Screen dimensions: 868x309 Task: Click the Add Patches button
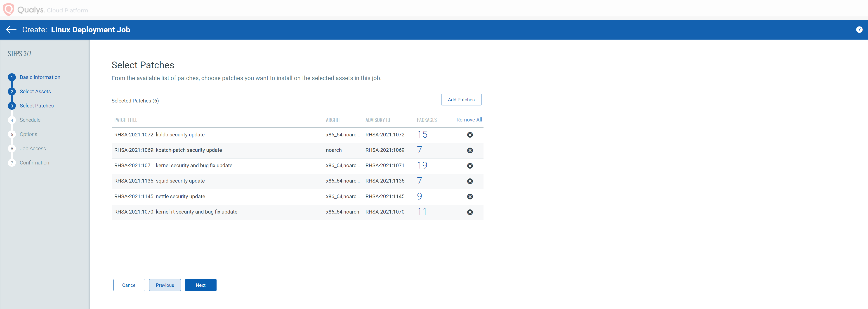461,100
